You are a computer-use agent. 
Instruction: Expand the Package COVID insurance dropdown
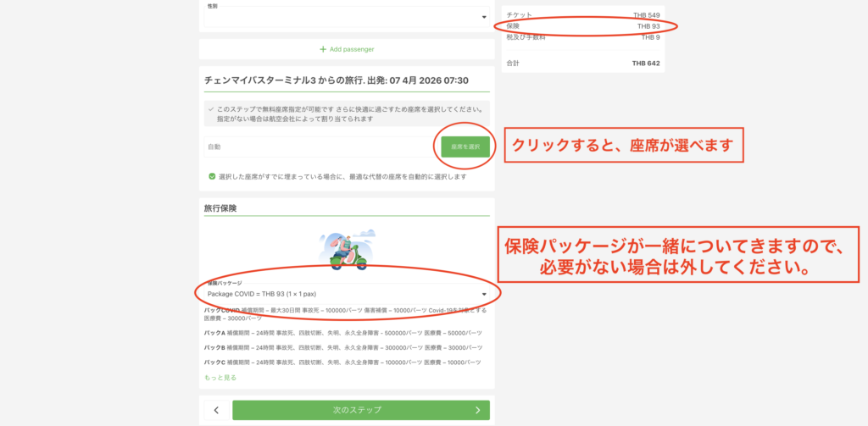(346, 294)
